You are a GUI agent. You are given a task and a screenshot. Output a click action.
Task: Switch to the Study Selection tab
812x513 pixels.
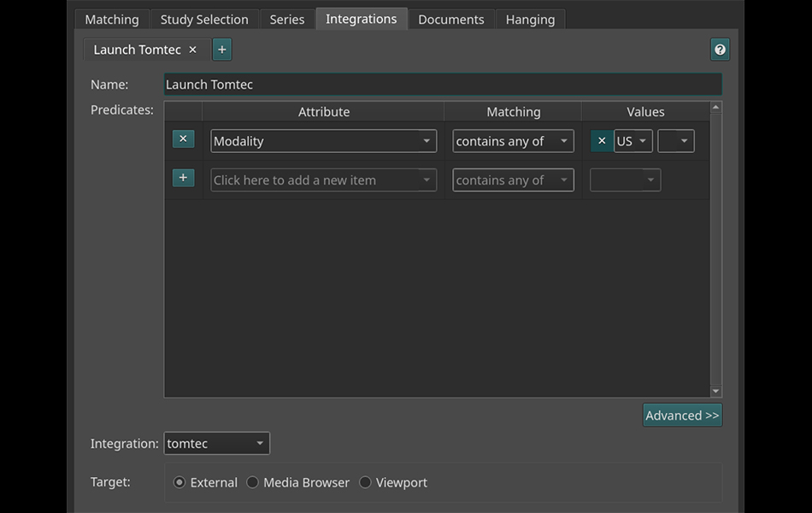204,19
